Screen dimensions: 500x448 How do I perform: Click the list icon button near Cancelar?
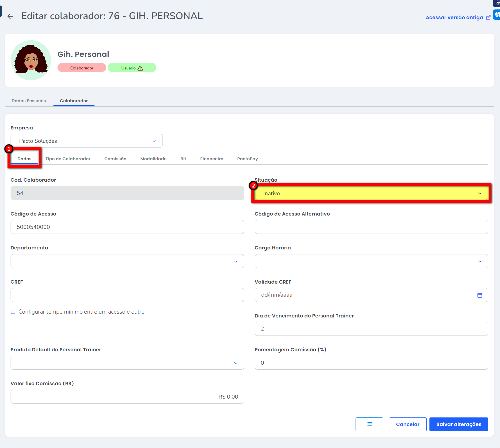[369, 424]
